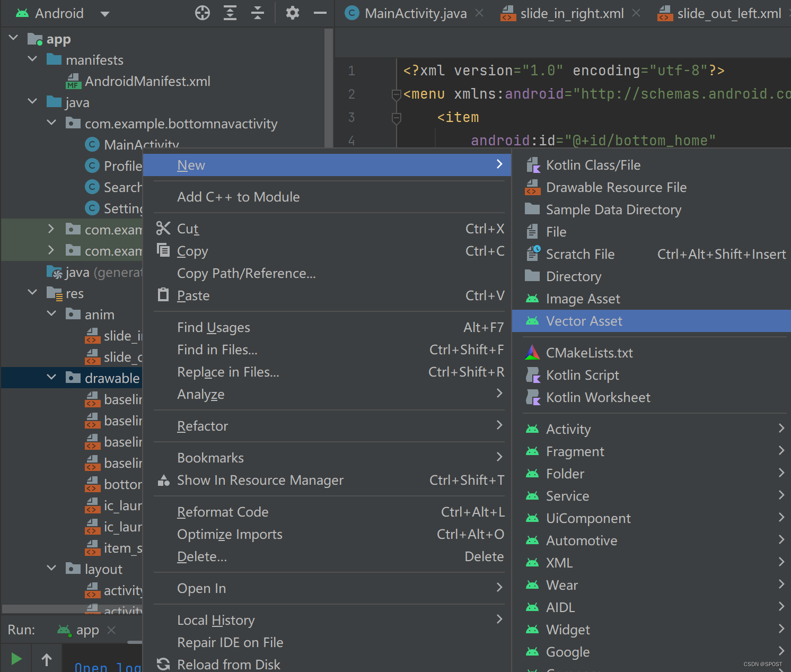Click the up arrow in Run panel
Screen dimensions: 791x672
pyautogui.click(x=47, y=659)
